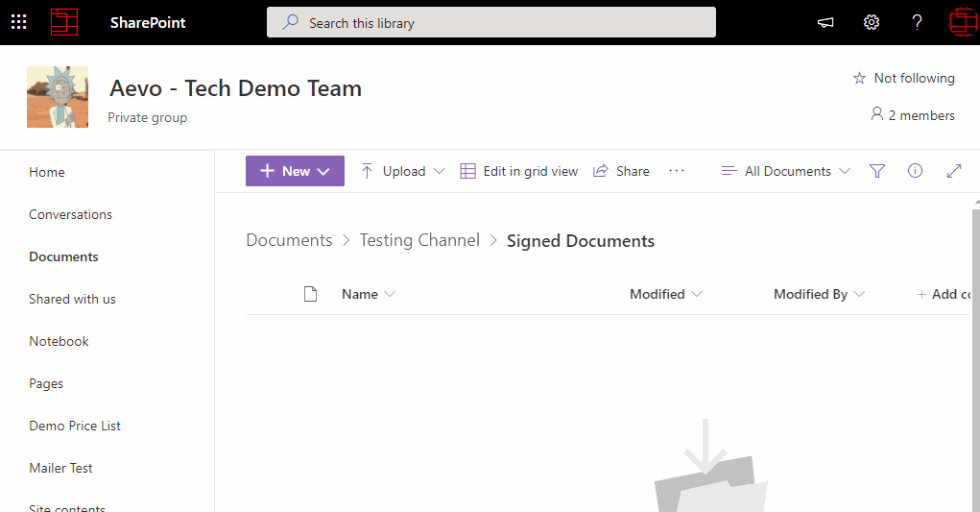
Task: Go to Home in left navigation
Action: [47, 172]
